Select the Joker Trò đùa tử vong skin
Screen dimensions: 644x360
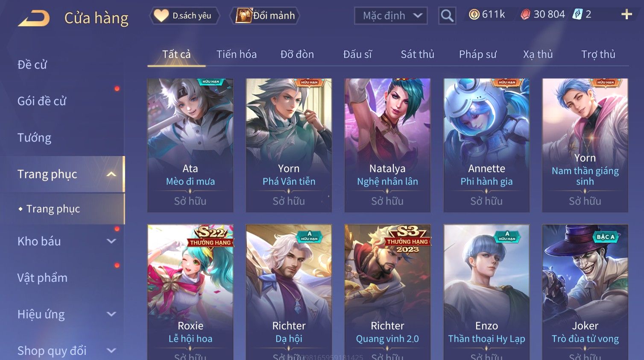click(585, 292)
